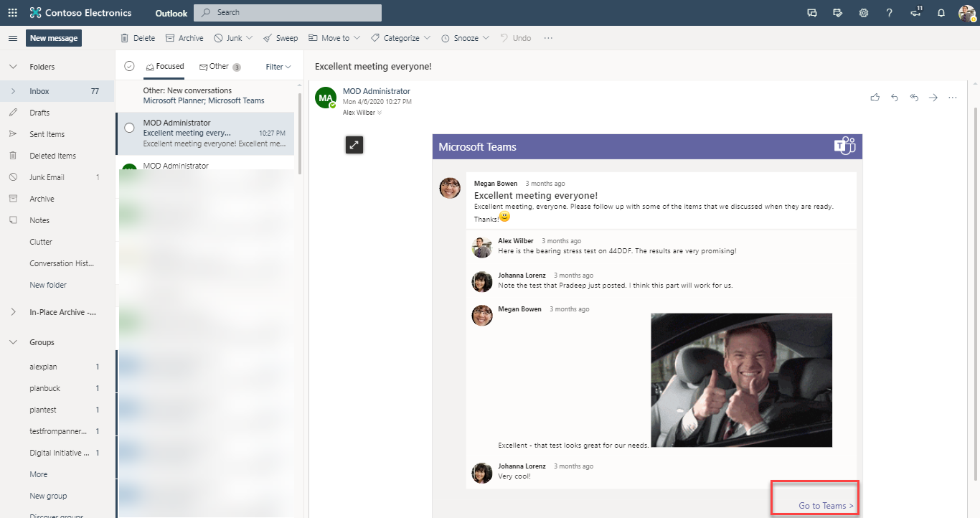Select the Focused tab

coord(165,67)
